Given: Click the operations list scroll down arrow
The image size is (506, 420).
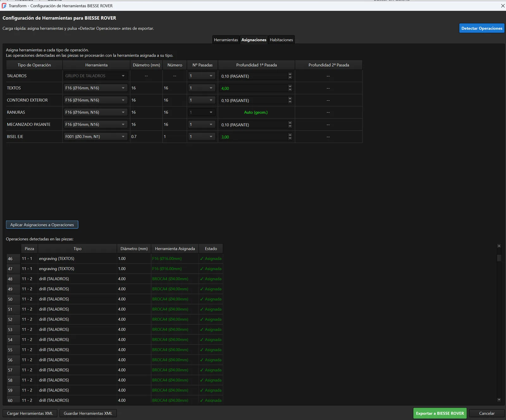Looking at the screenshot, I should point(499,400).
